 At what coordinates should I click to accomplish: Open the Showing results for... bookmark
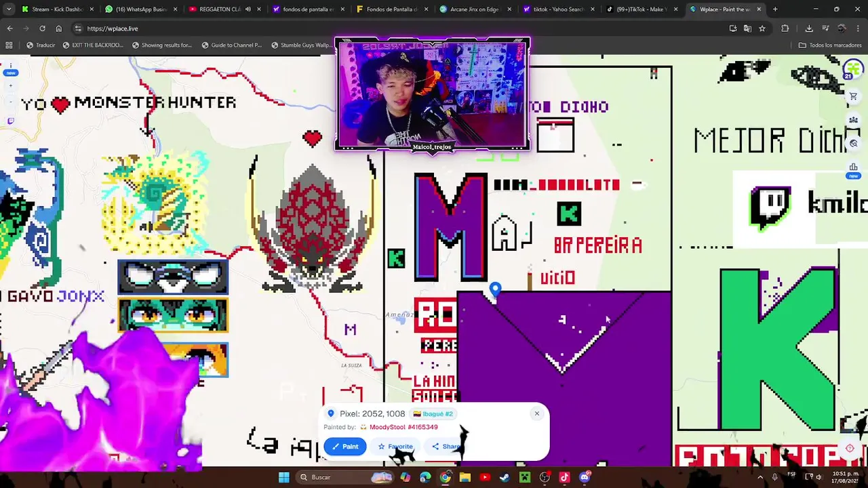pos(162,45)
